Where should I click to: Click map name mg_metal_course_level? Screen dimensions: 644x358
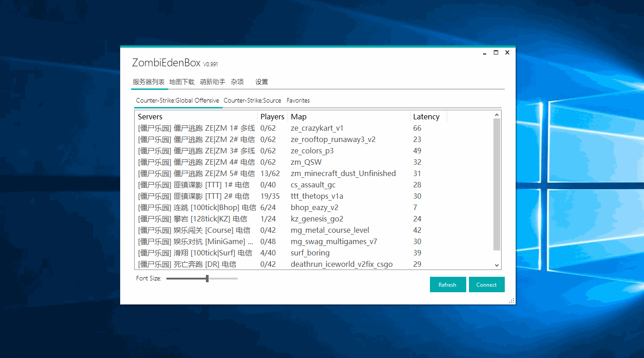[x=330, y=230]
